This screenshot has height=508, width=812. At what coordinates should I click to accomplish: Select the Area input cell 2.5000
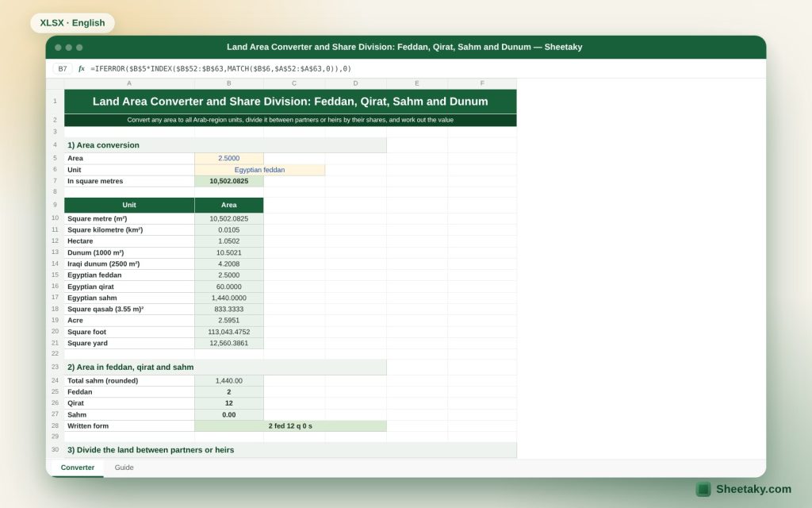coord(229,158)
